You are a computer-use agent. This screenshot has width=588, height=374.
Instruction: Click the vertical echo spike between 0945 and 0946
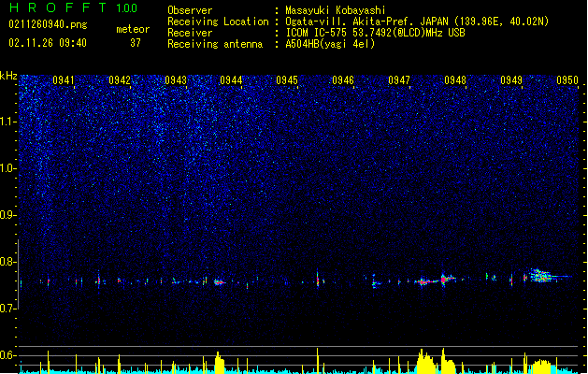pyautogui.click(x=318, y=279)
